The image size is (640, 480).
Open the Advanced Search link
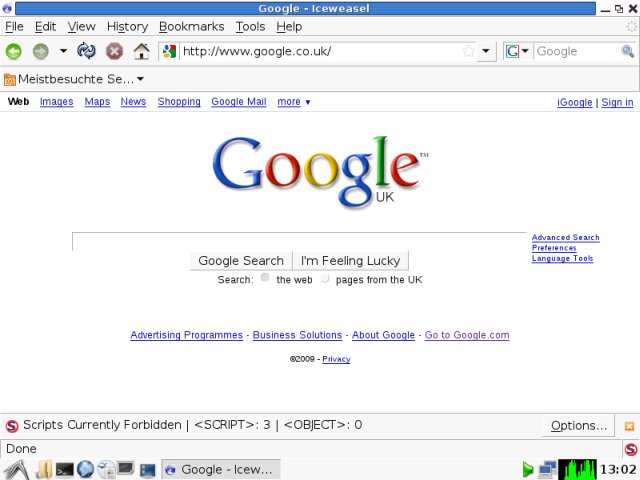(565, 238)
